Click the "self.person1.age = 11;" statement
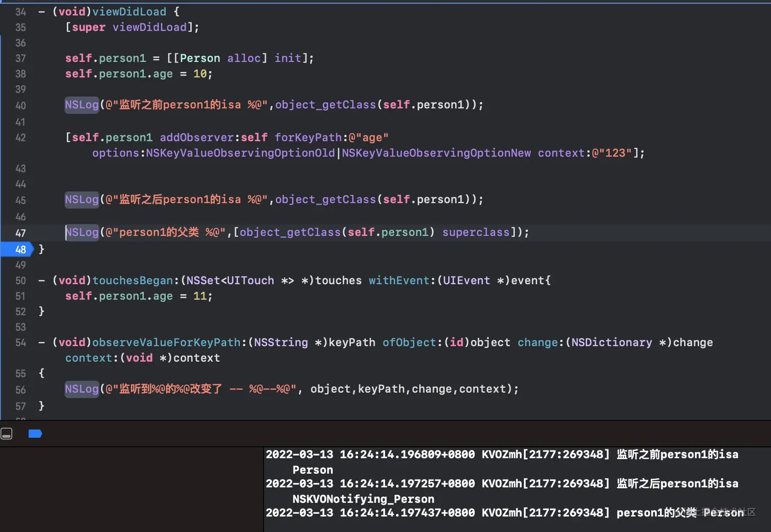This screenshot has height=532, width=771. (x=139, y=296)
